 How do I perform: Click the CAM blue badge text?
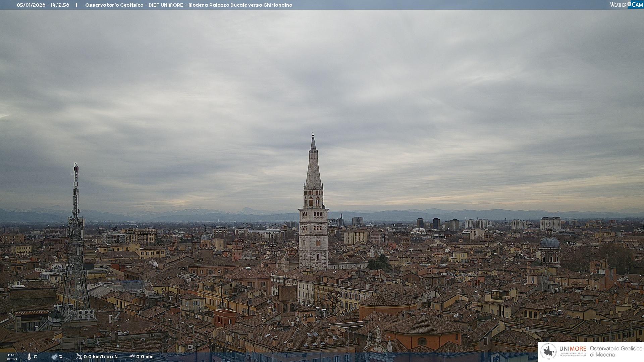[x=637, y=5]
